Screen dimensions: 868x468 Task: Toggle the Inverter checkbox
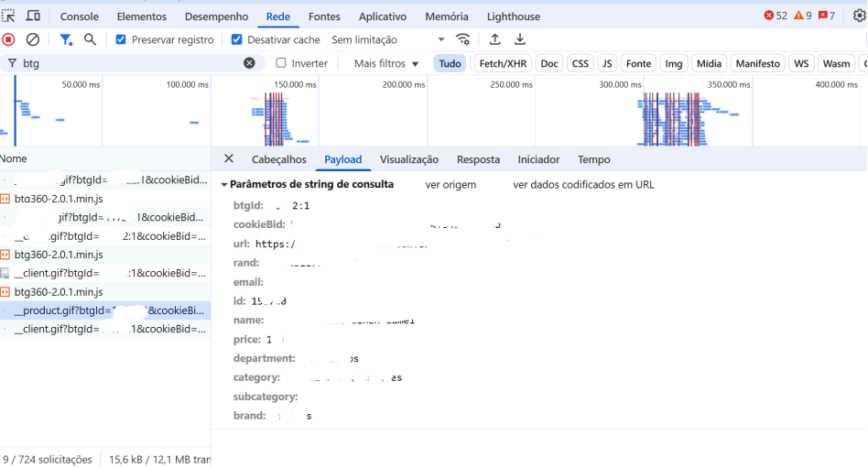pos(281,62)
